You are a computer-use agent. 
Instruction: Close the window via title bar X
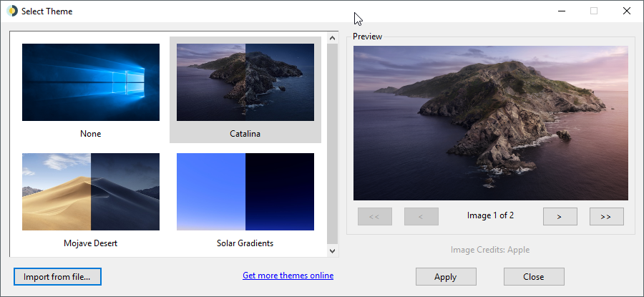click(x=626, y=11)
